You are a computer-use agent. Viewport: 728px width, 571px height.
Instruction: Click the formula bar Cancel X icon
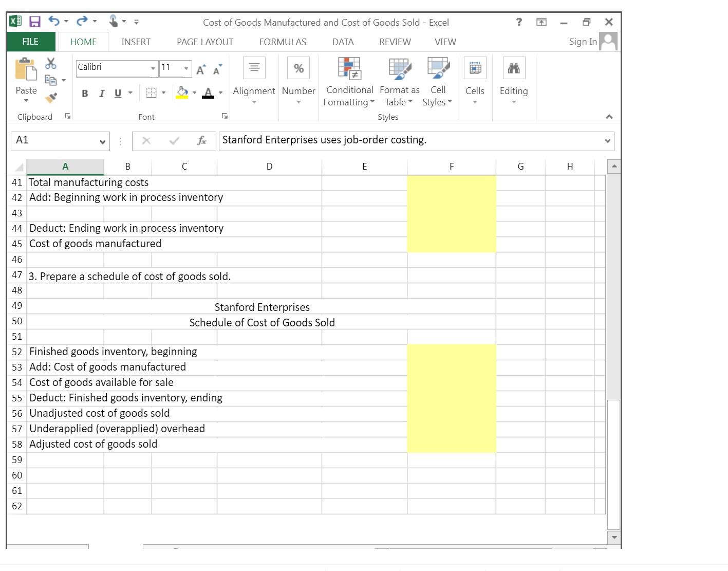(146, 141)
